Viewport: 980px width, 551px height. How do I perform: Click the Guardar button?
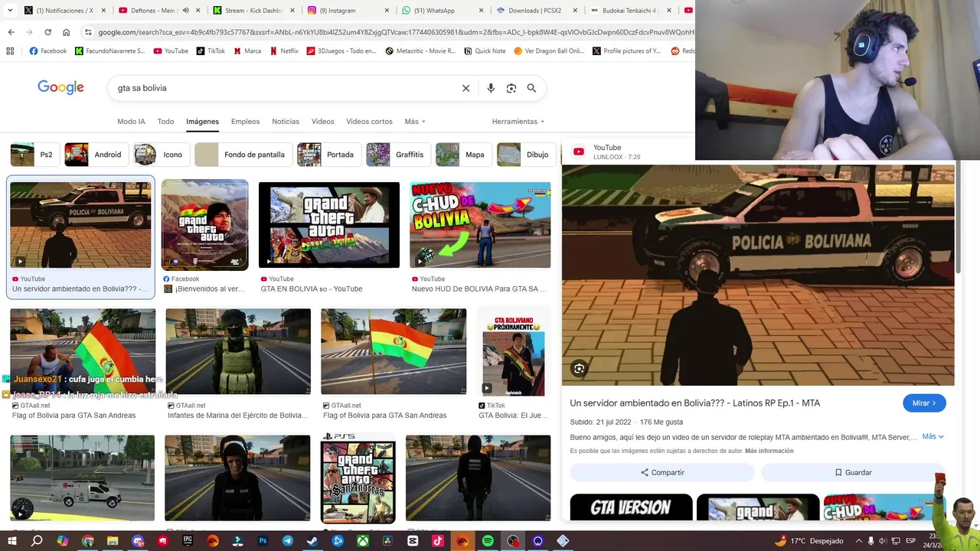pos(853,472)
